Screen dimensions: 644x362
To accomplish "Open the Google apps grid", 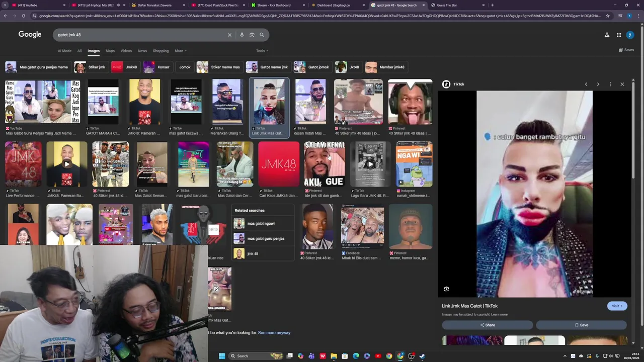I will click(619, 35).
